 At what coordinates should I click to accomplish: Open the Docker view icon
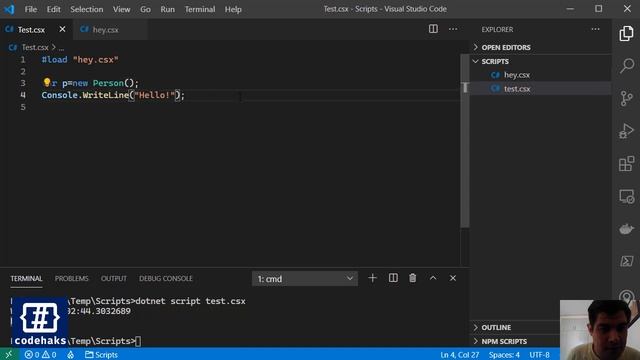tap(626, 229)
